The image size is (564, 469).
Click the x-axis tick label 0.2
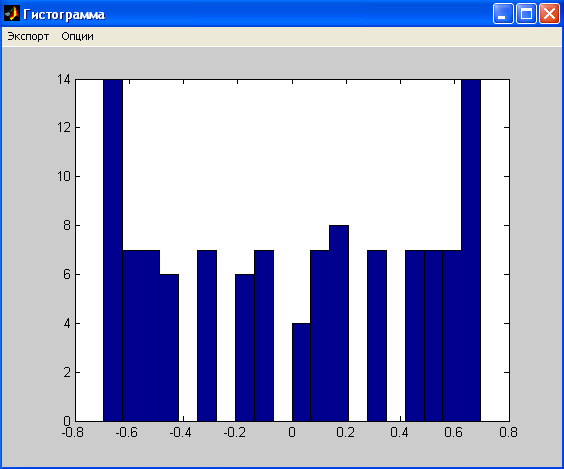(345, 432)
